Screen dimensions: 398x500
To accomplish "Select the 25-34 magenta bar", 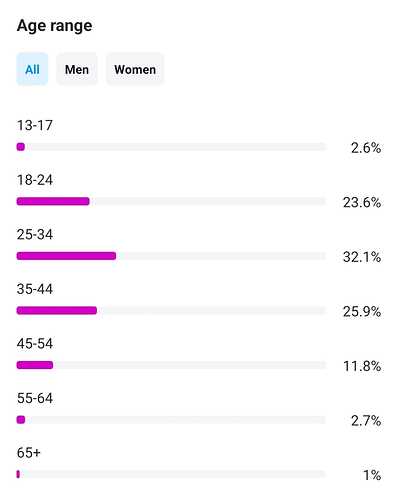I will [66, 256].
